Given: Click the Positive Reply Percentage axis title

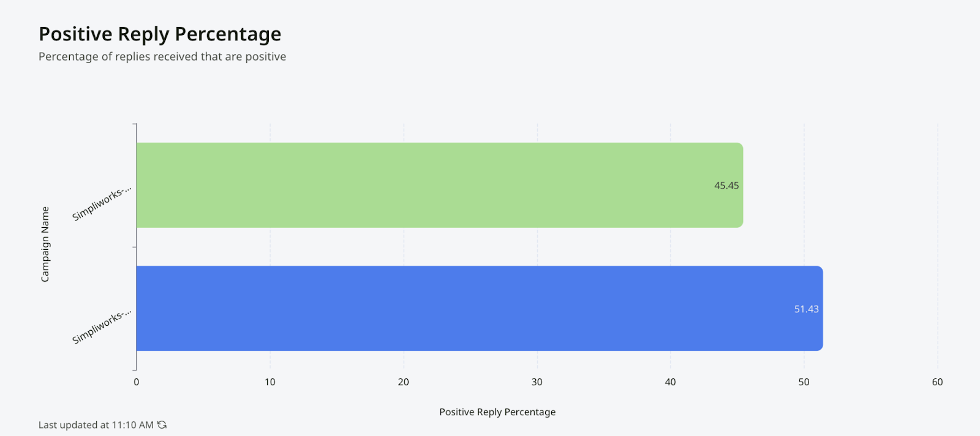Looking at the screenshot, I should point(497,412).
